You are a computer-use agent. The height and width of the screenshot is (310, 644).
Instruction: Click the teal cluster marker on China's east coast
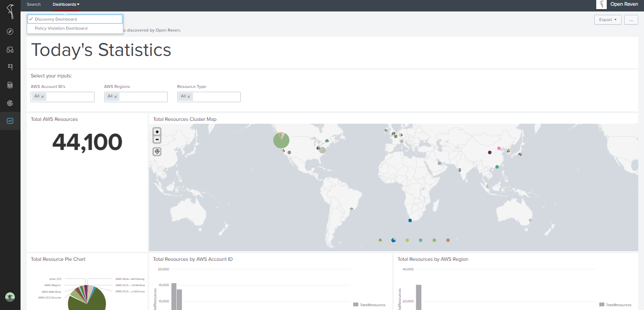pyautogui.click(x=497, y=167)
